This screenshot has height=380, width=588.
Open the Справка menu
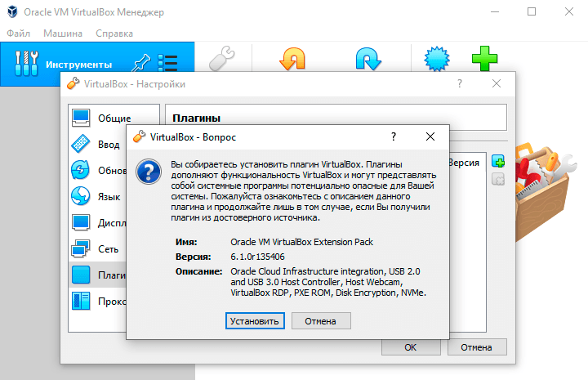(114, 34)
